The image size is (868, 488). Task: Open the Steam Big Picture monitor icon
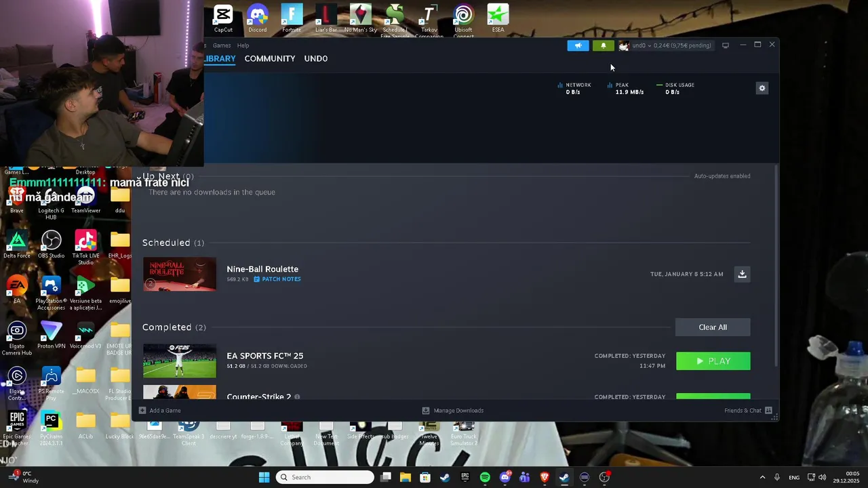click(x=725, y=45)
